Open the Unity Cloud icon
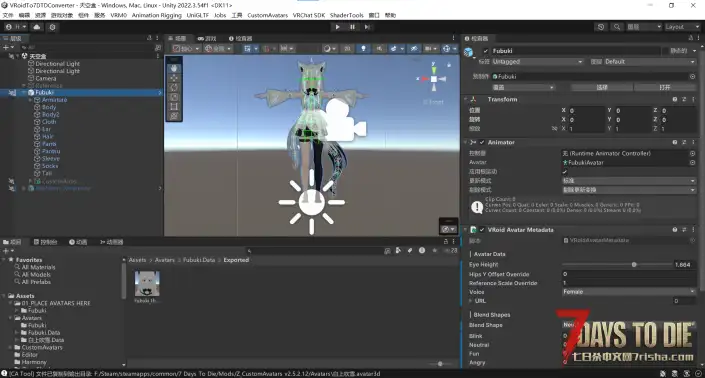The height and width of the screenshot is (378, 705). tap(37, 27)
